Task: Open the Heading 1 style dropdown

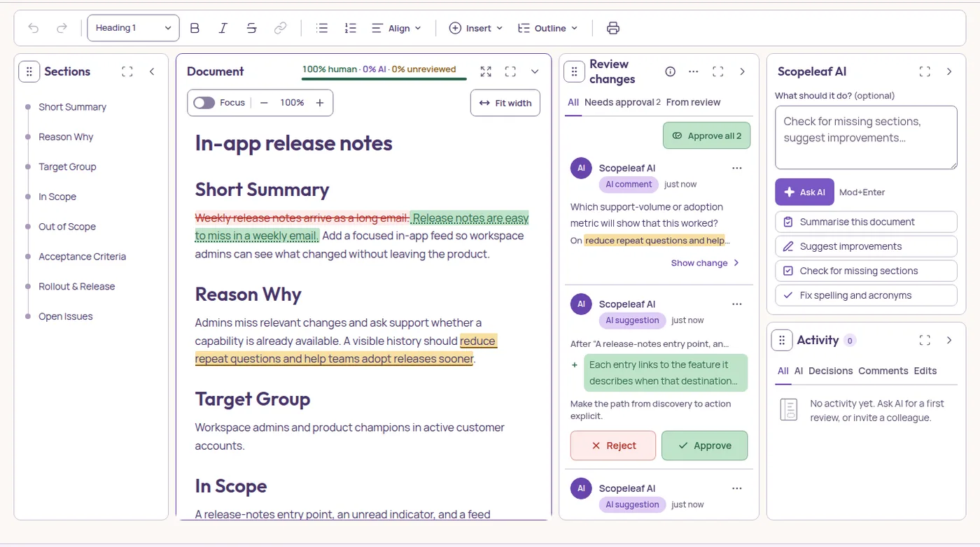Action: pyautogui.click(x=133, y=28)
